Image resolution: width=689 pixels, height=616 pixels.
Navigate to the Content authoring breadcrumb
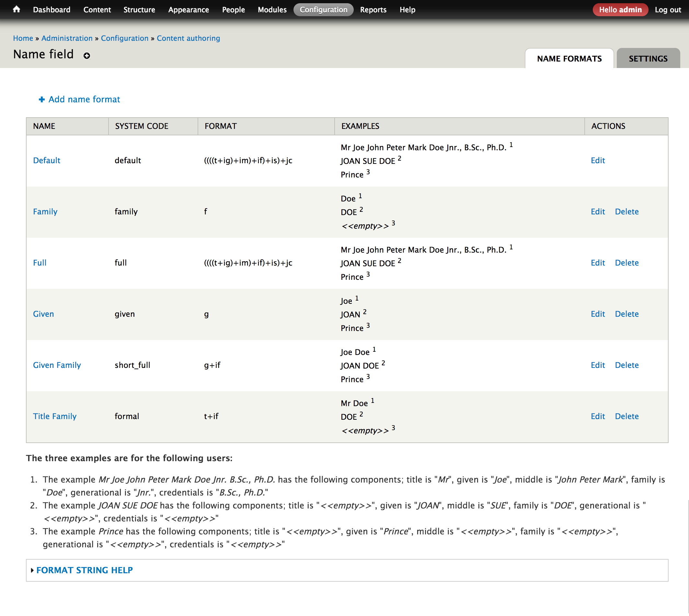[188, 38]
